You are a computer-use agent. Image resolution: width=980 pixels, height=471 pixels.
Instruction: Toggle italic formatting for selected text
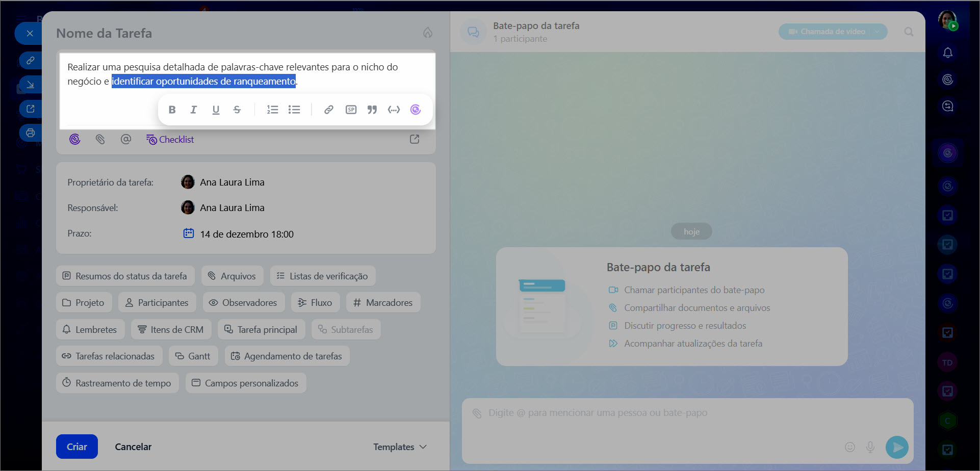point(194,110)
